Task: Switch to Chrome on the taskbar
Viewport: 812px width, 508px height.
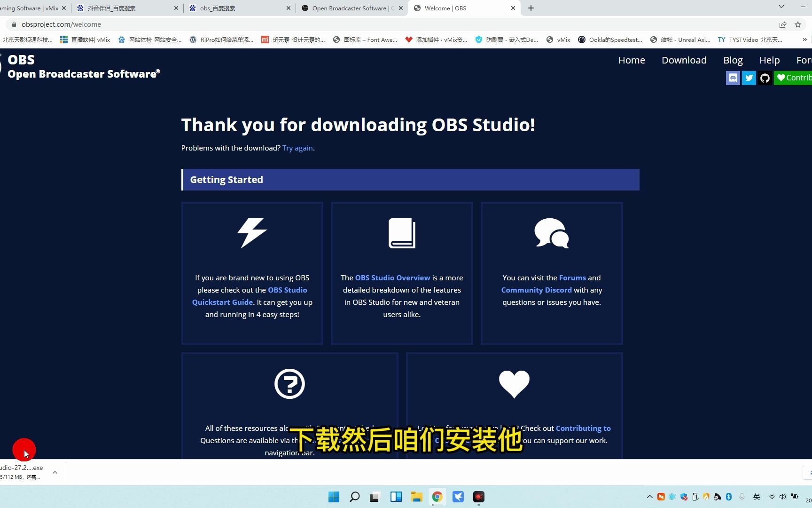Action: pyautogui.click(x=437, y=497)
